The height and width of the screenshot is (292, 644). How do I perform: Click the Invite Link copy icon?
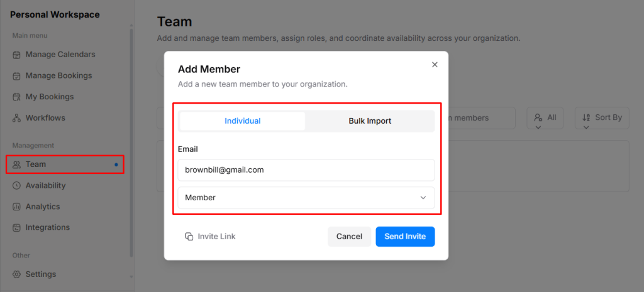click(189, 237)
